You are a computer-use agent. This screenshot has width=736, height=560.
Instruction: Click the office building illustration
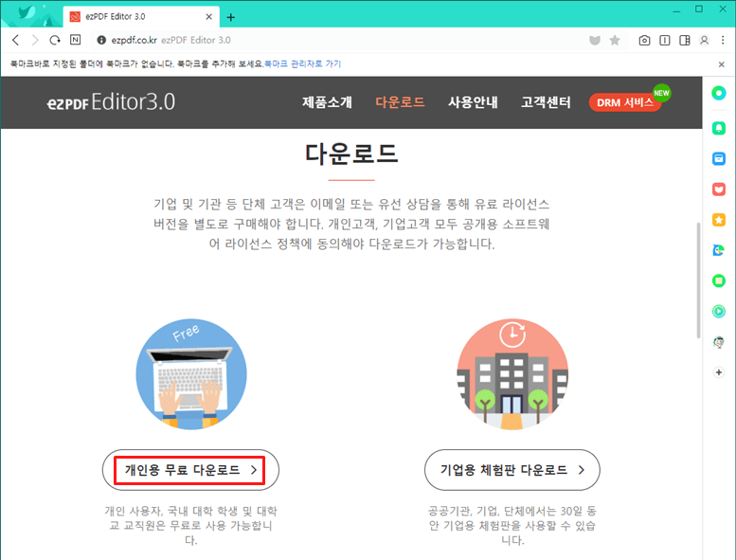pos(512,374)
